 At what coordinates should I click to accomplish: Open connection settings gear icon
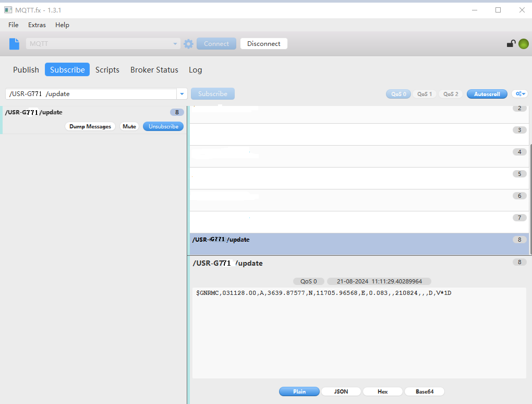click(x=188, y=44)
